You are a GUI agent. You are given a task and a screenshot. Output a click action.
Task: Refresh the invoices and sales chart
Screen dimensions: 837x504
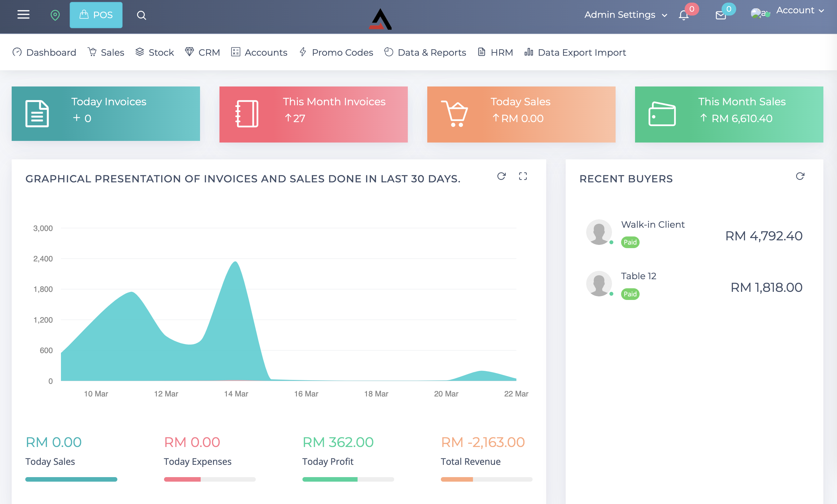tap(501, 176)
